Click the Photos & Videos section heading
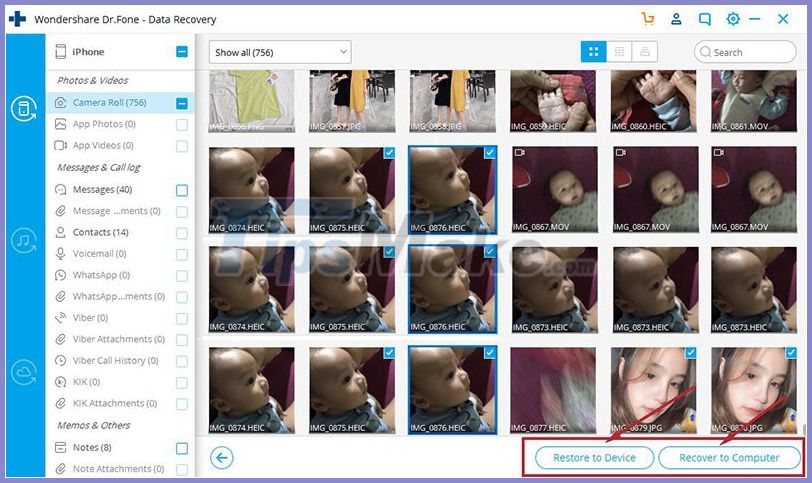812x483 pixels. [93, 80]
